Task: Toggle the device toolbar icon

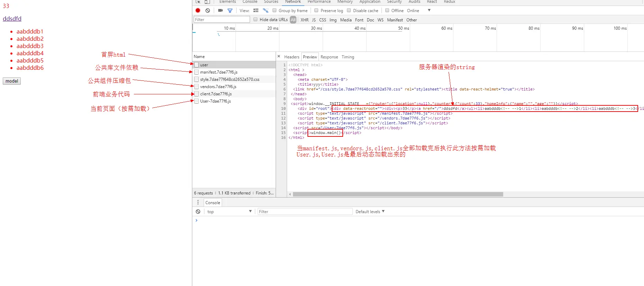Action: 207,2
